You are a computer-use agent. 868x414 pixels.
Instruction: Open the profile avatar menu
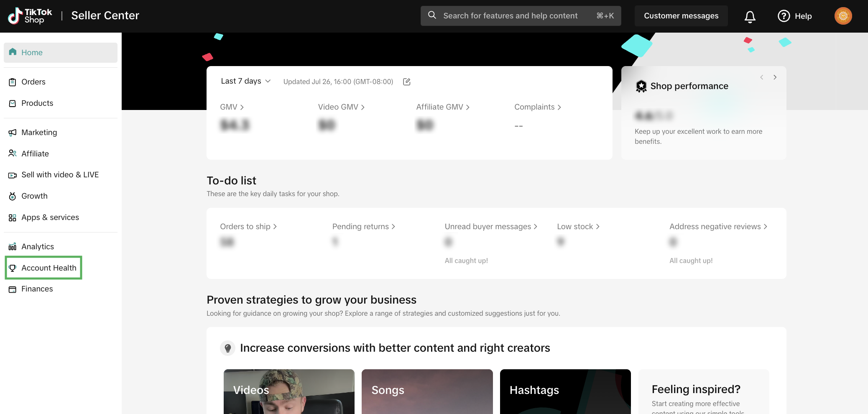coord(843,16)
